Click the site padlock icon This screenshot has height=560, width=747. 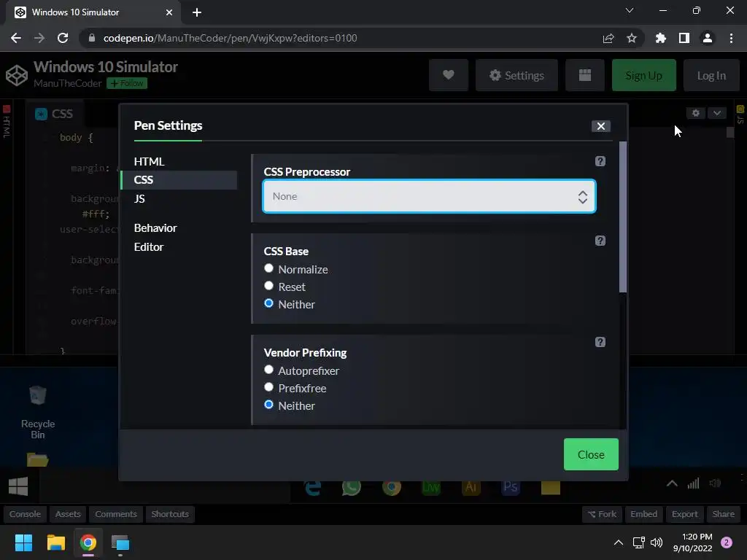pyautogui.click(x=91, y=38)
